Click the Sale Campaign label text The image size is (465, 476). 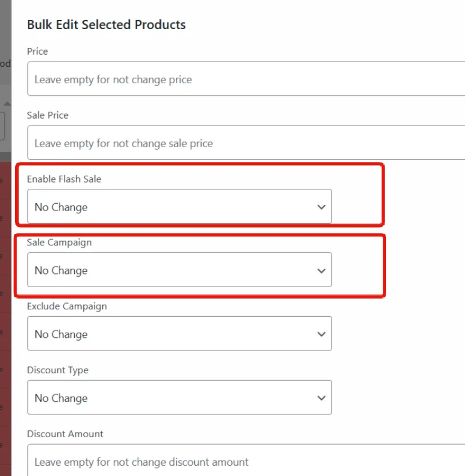click(x=59, y=242)
